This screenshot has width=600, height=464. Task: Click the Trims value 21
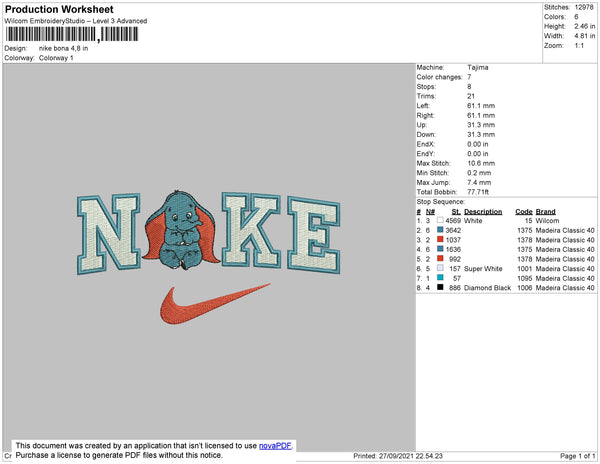(x=471, y=96)
